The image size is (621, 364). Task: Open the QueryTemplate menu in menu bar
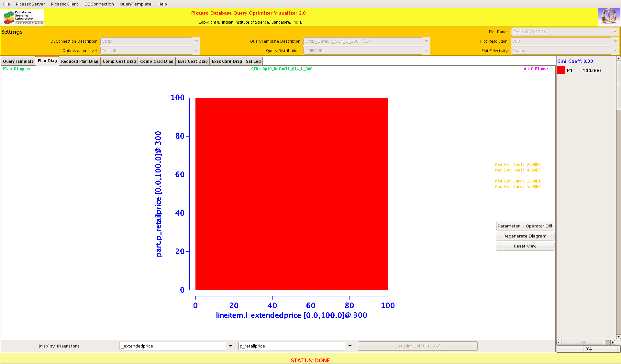click(135, 4)
